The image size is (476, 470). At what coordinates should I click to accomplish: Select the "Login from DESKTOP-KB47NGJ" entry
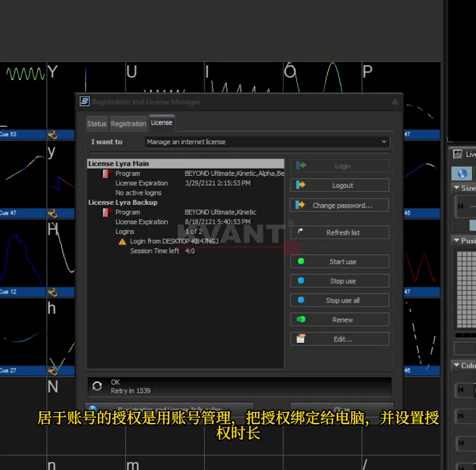[174, 241]
